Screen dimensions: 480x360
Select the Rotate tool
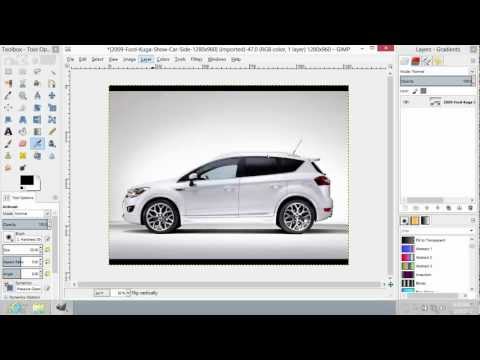[37, 108]
